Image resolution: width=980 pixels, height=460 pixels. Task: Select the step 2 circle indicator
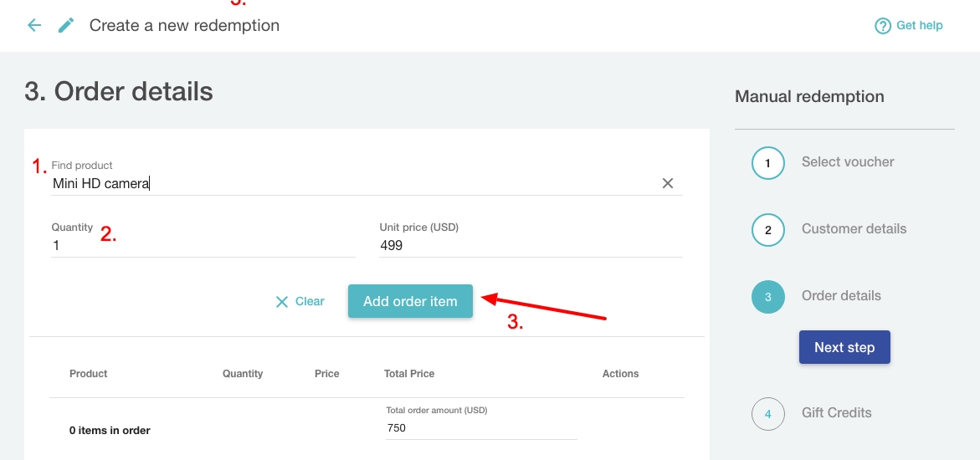pyautogui.click(x=767, y=230)
